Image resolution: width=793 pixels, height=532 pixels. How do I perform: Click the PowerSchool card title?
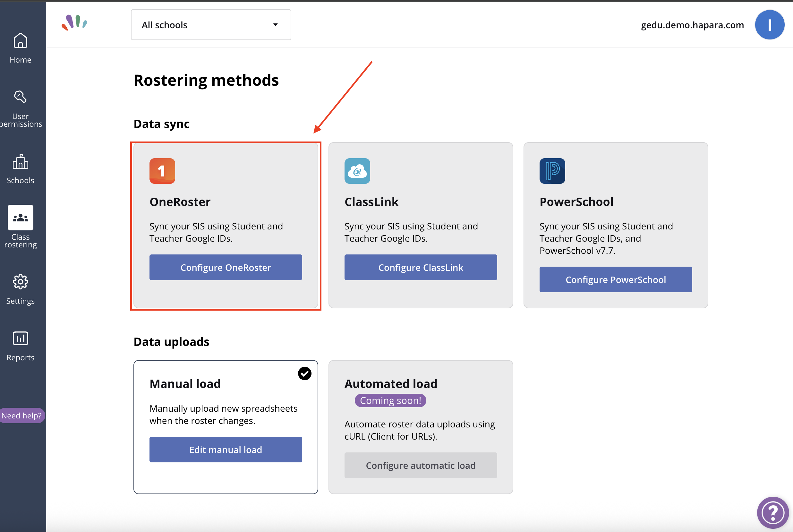click(576, 202)
